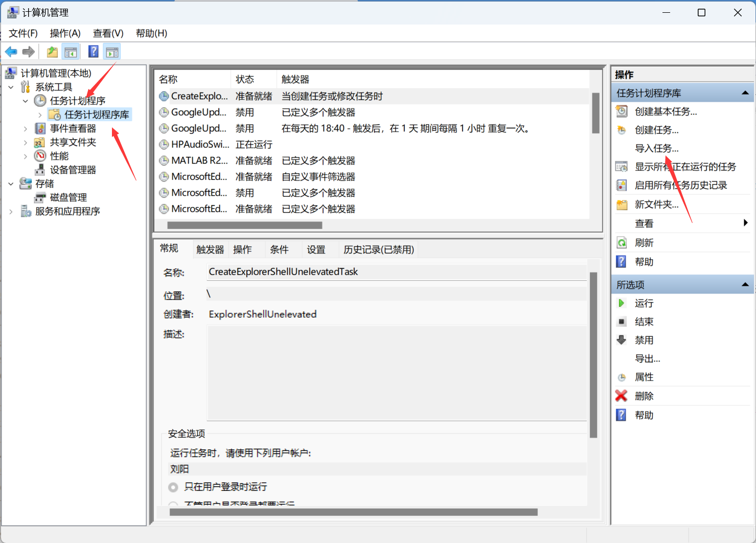Sort tasks by the 状态 column header
Screen dimensions: 756x543
click(x=254, y=79)
